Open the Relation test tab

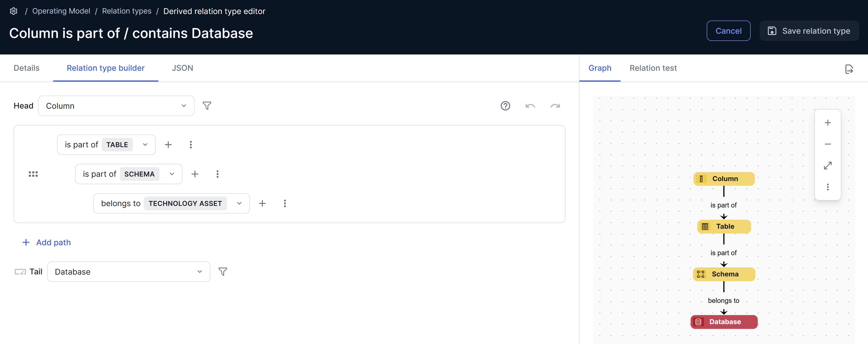click(653, 68)
